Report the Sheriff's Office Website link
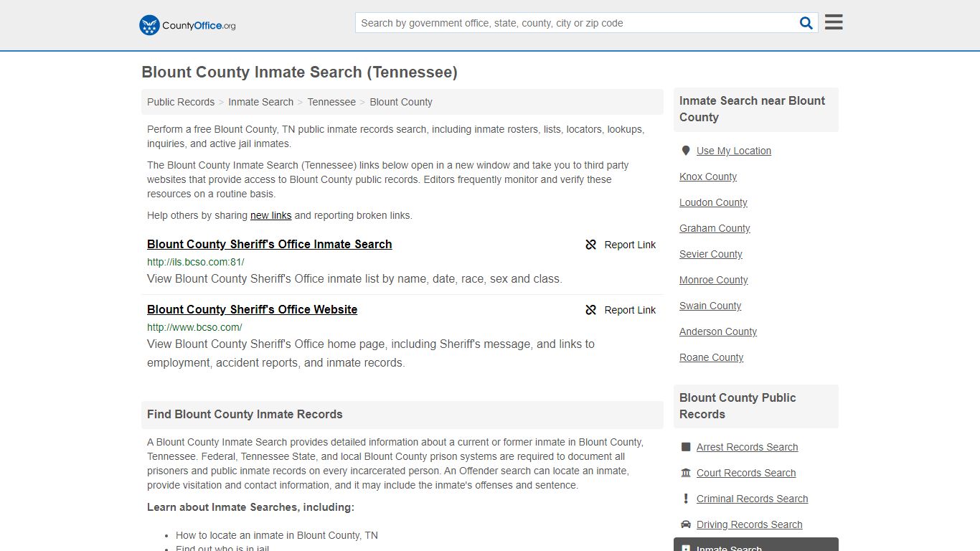980x551 pixels. pos(621,310)
